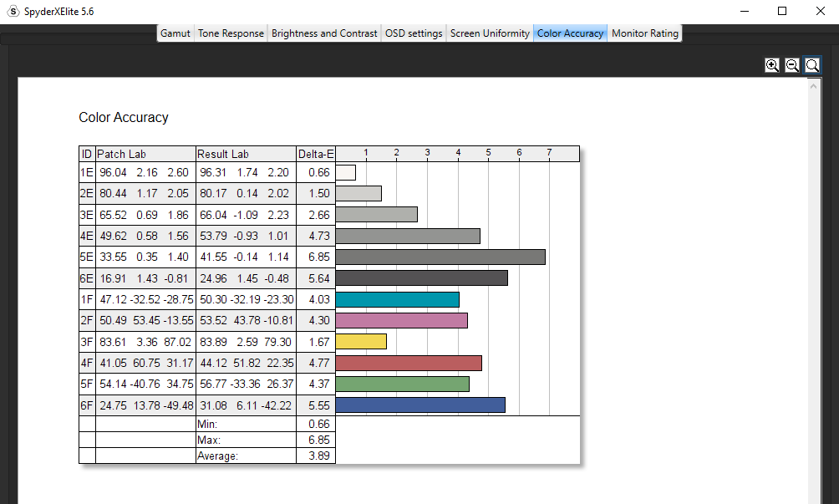Screen dimensions: 839x504
Task: Click the Average Delta-E value 3.89
Action: pyautogui.click(x=318, y=456)
